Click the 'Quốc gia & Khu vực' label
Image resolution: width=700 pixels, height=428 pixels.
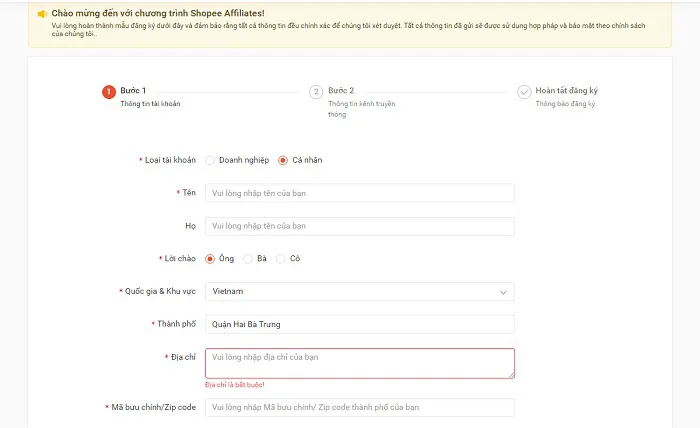[160, 291]
